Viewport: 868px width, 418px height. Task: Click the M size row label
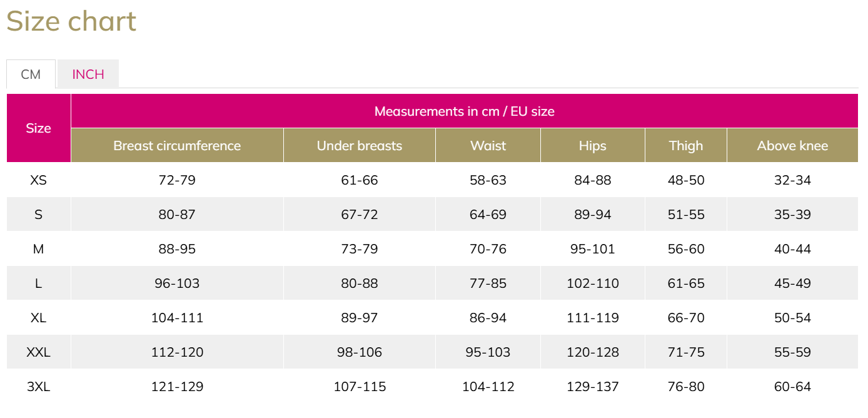pyautogui.click(x=38, y=249)
